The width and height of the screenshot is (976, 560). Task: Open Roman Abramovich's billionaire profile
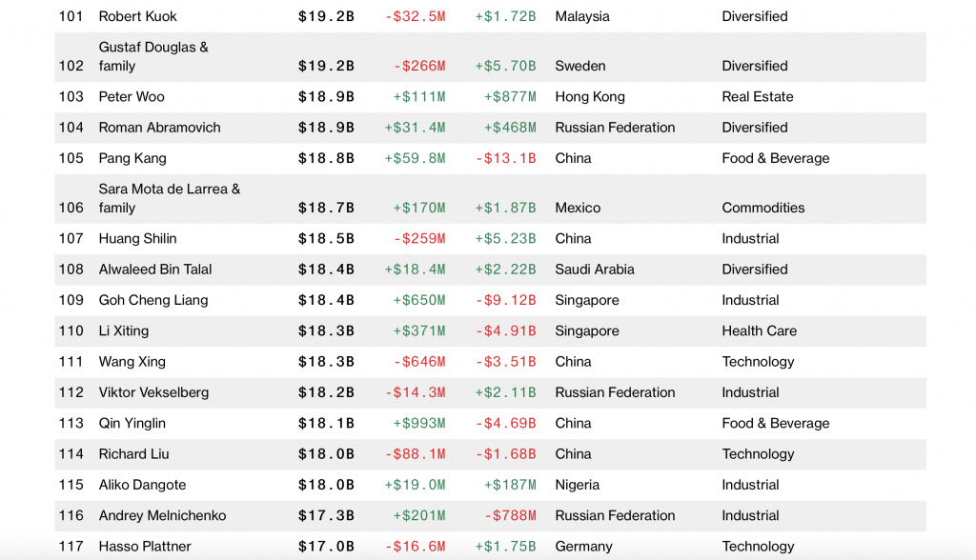[159, 128]
